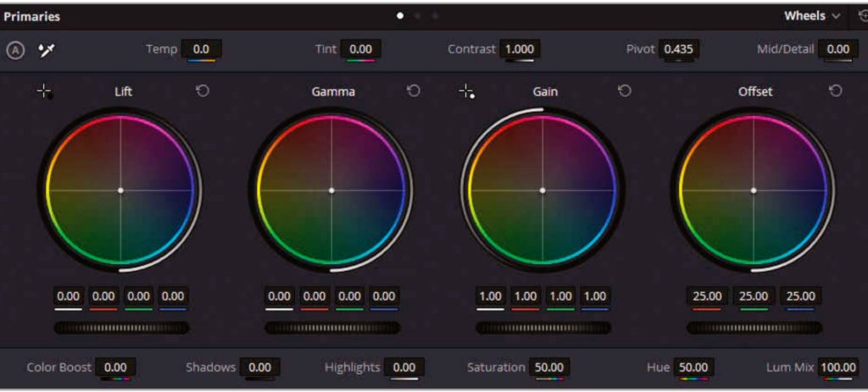868x392 pixels.
Task: Pick white point with Gain crosshair
Action: click(x=467, y=91)
